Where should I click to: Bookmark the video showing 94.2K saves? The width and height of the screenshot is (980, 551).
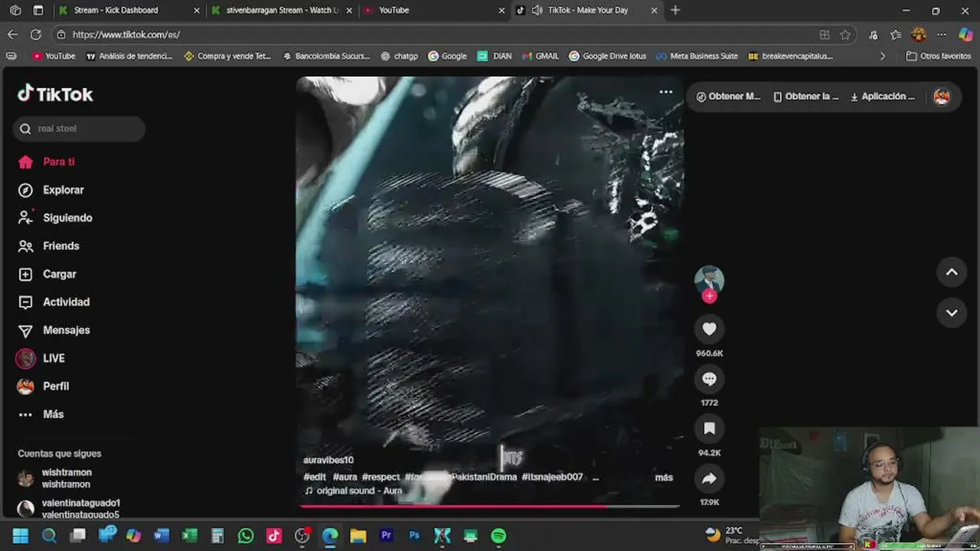709,429
